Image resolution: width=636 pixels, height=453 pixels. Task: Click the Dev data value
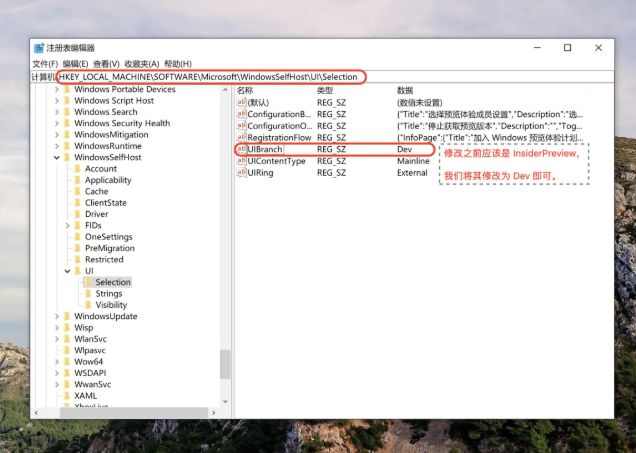point(404,149)
